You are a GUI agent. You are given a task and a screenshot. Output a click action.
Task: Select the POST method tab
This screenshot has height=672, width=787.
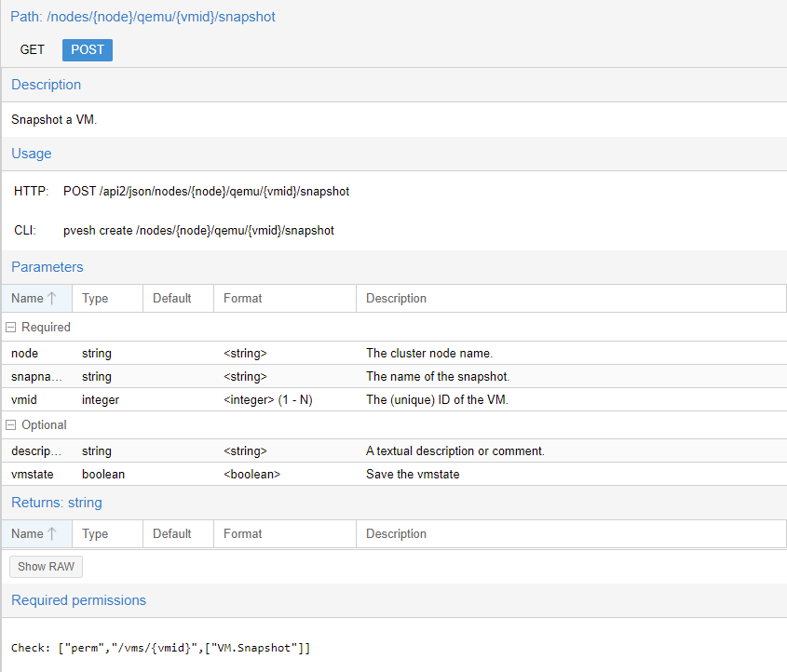[88, 49]
